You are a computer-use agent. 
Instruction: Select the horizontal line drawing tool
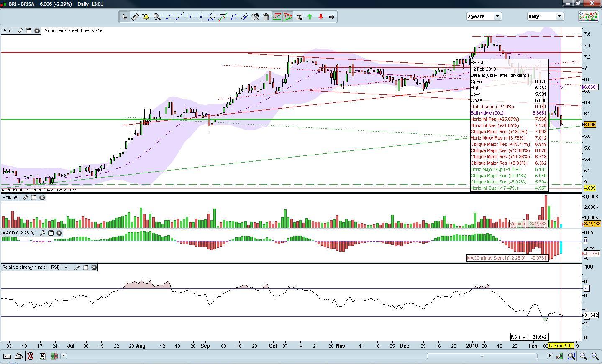coord(190,17)
